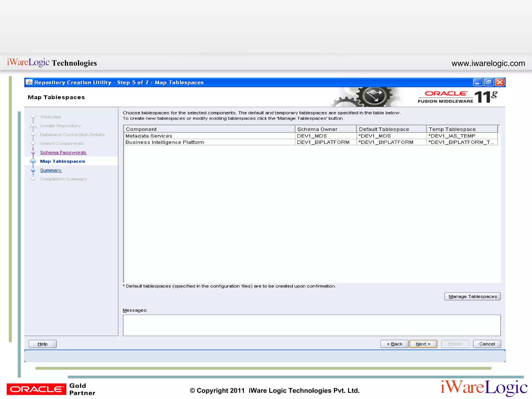Click the Map Tablespaces step bullet icon
Screen dimensions: 532x399
coord(33,161)
